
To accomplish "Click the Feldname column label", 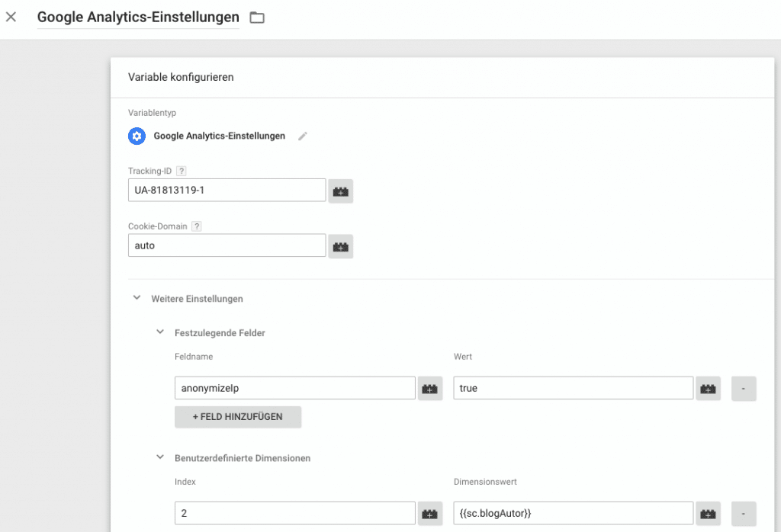I will click(194, 357).
